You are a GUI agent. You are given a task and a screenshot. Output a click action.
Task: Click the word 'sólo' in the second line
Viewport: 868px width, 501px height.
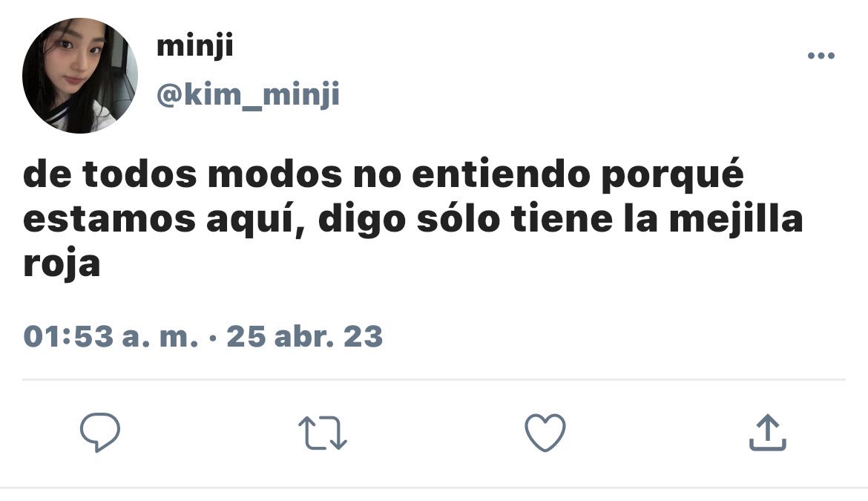tap(458, 219)
